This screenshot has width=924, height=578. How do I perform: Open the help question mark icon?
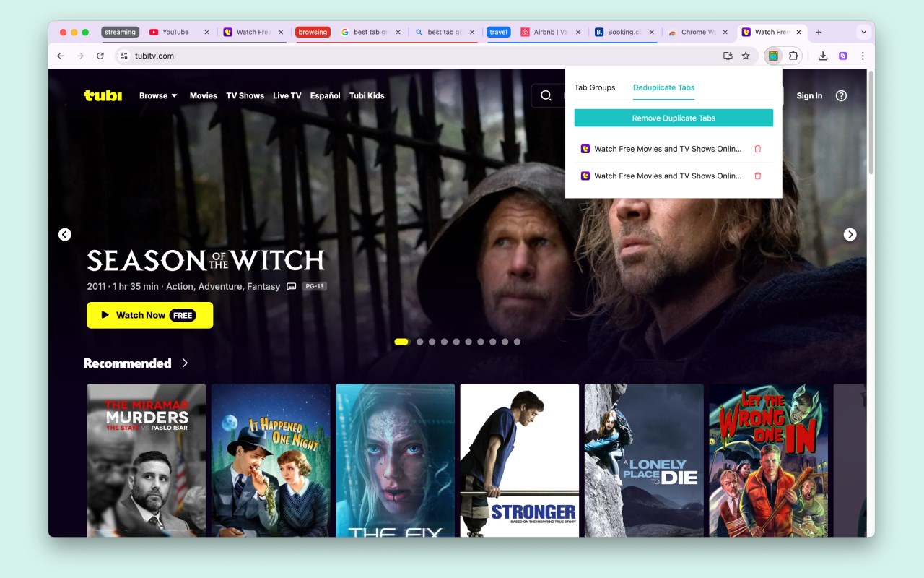pyautogui.click(x=841, y=95)
